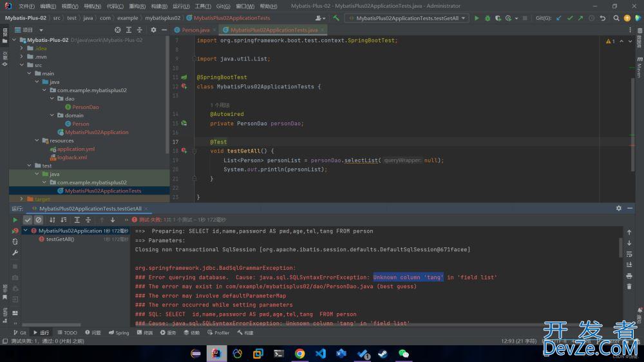Viewport: 644px width, 362px height.
Task: Open Visual Studio Code from taskbar
Action: [320, 354]
